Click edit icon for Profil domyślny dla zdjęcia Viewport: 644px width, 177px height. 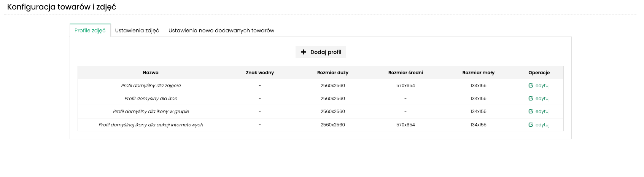[531, 86]
